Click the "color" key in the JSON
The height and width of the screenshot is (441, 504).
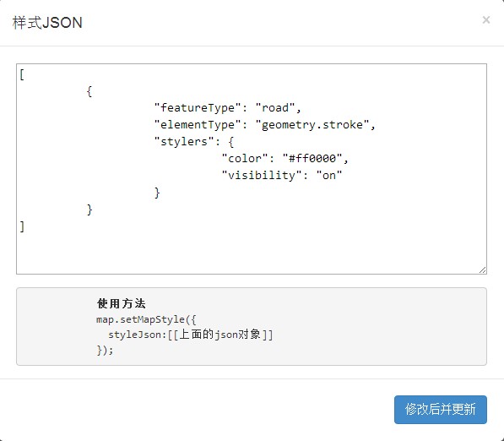point(245,159)
